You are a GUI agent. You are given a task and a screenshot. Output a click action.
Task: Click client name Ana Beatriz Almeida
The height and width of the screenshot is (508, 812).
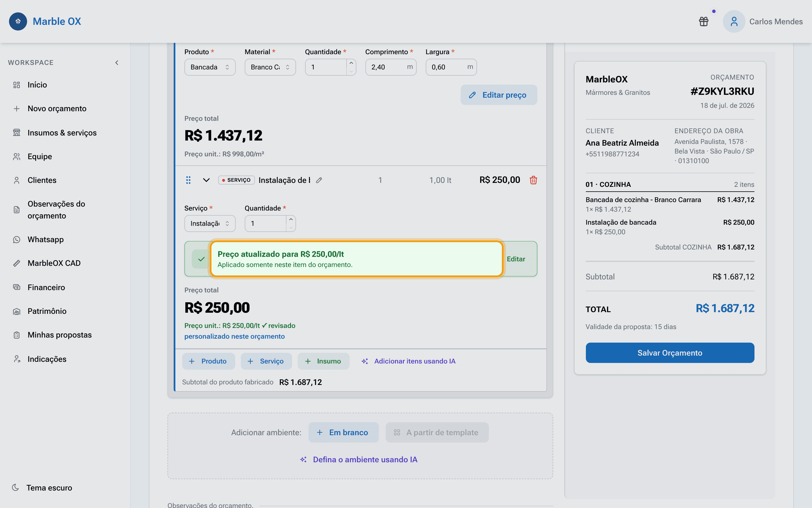pyautogui.click(x=622, y=143)
